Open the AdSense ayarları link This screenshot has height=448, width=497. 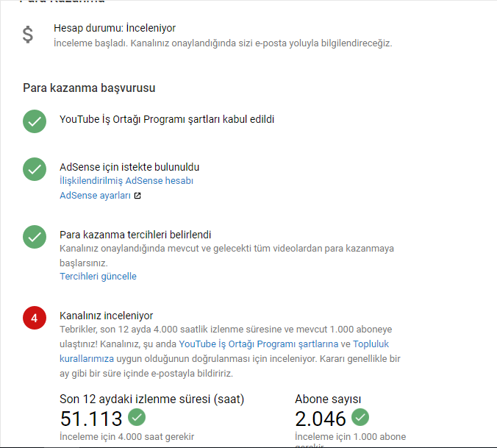(x=95, y=196)
